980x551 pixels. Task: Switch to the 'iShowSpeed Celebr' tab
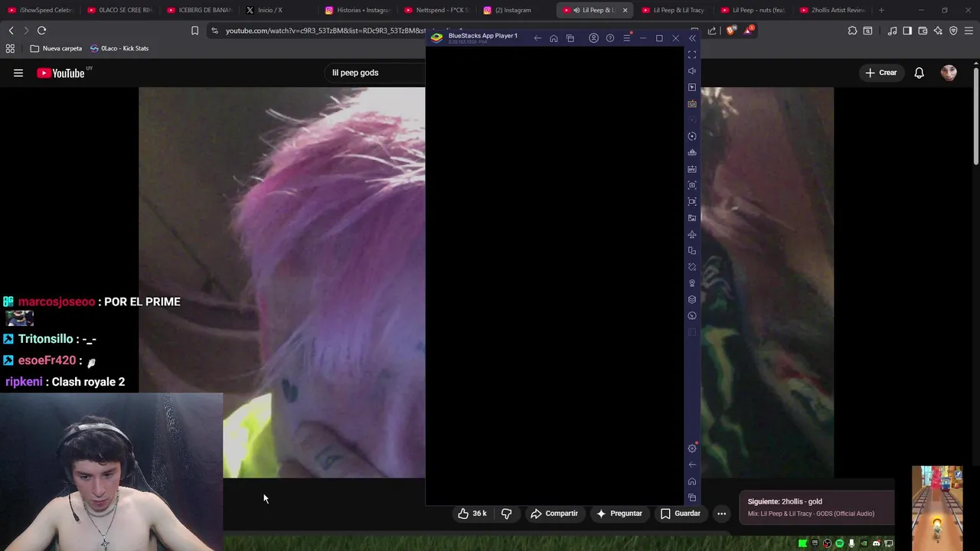click(40, 10)
